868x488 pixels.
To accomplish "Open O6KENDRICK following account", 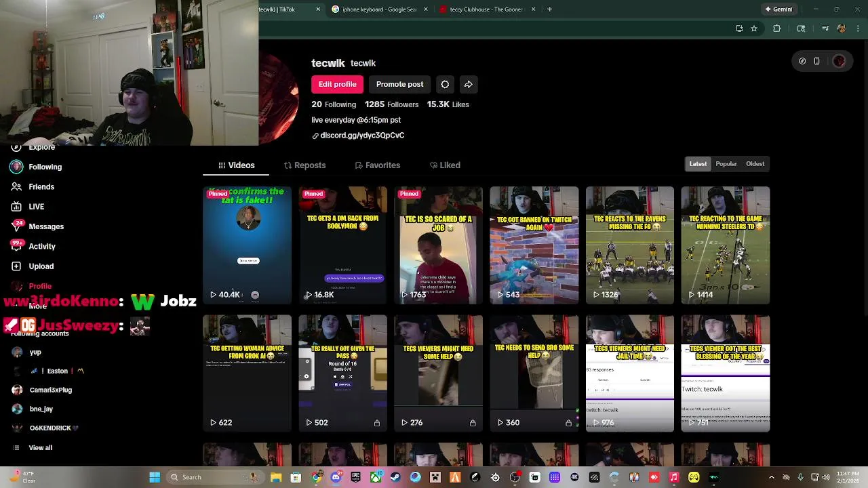I will click(x=45, y=428).
